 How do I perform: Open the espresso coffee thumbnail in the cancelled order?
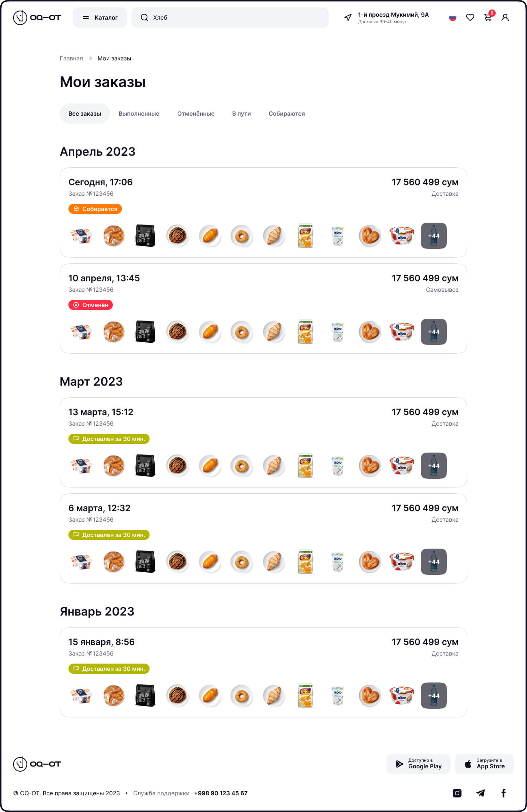[145, 332]
